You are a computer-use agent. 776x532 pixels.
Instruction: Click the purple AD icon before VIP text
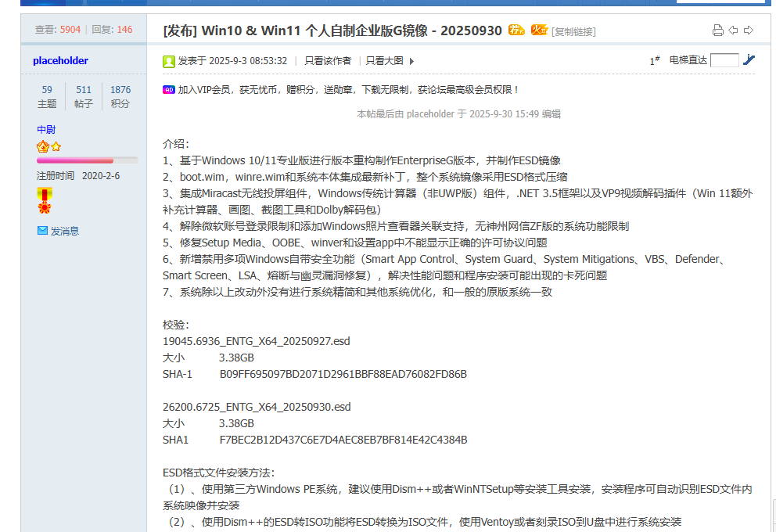[x=168, y=90]
